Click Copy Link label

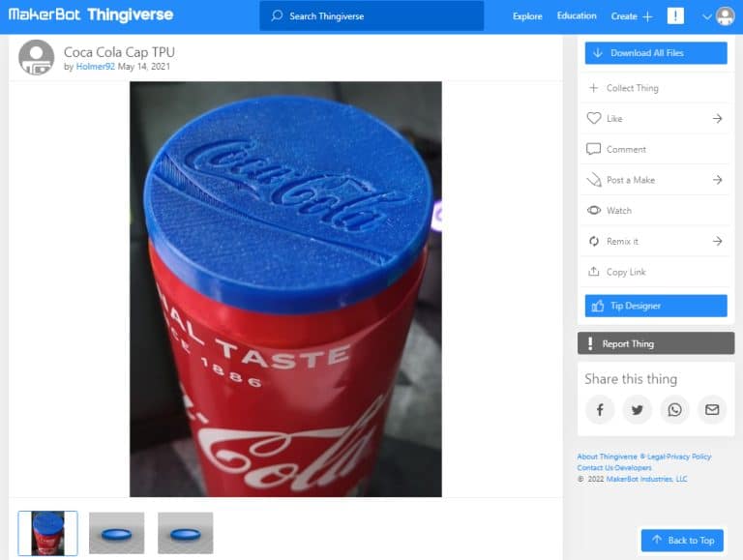(x=626, y=272)
